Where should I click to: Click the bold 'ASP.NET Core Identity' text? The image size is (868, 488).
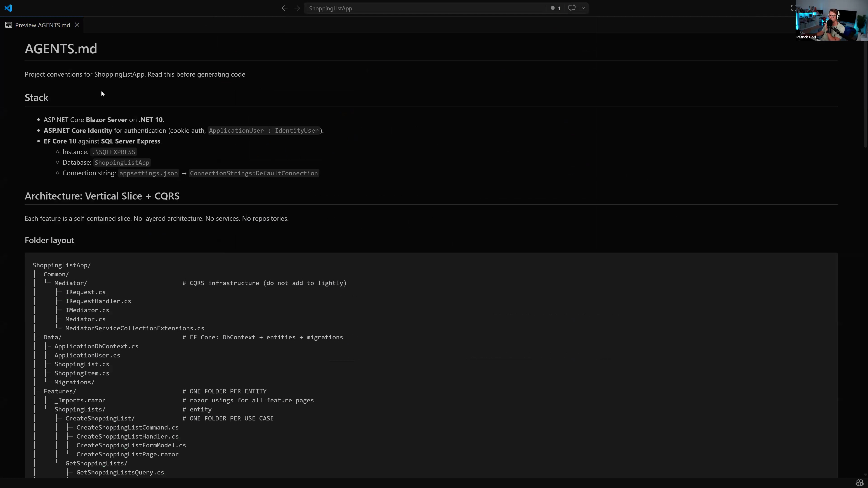(78, 130)
